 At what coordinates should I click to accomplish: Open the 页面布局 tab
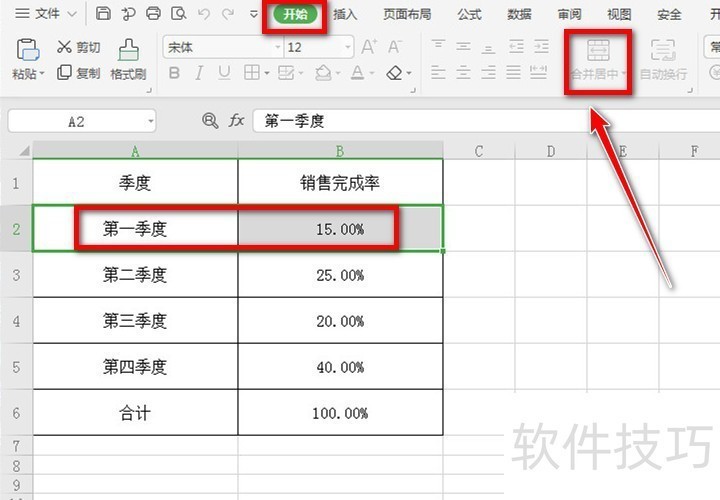(407, 14)
